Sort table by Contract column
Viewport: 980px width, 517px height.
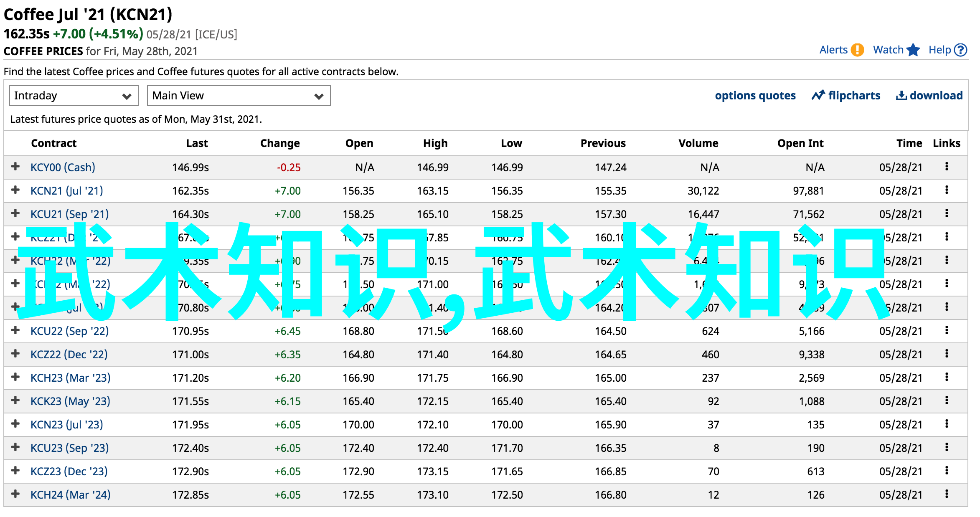54,143
